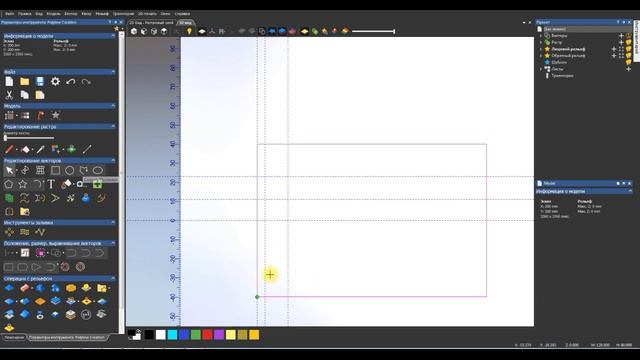Select the red paint brush tool

click(x=9, y=149)
